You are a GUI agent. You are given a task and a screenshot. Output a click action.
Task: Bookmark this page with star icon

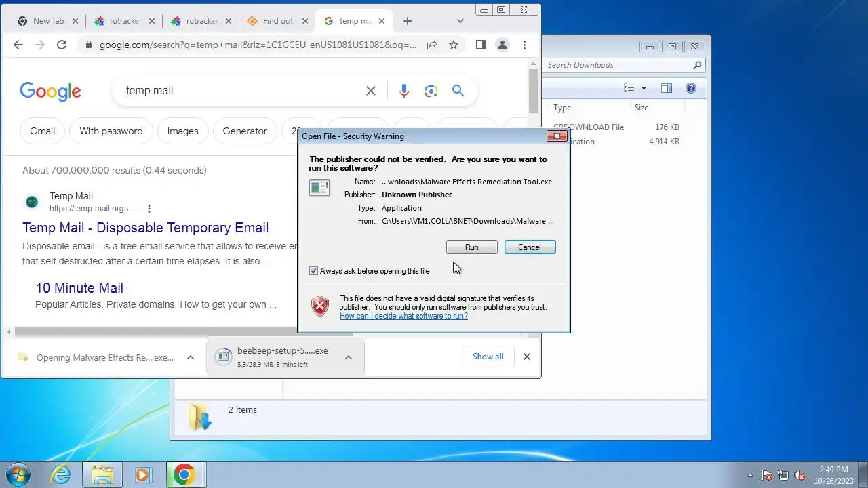coord(454,45)
